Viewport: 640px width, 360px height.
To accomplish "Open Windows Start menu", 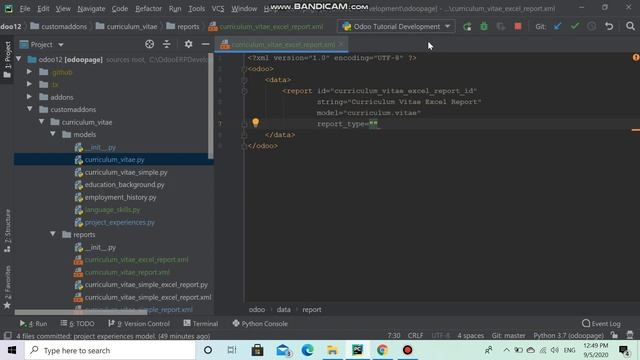I will (x=12, y=350).
